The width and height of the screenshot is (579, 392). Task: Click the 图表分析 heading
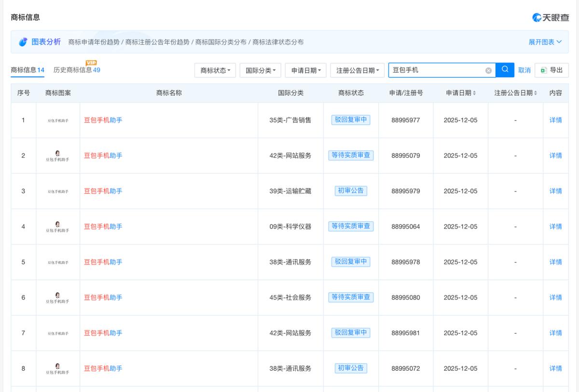click(46, 42)
